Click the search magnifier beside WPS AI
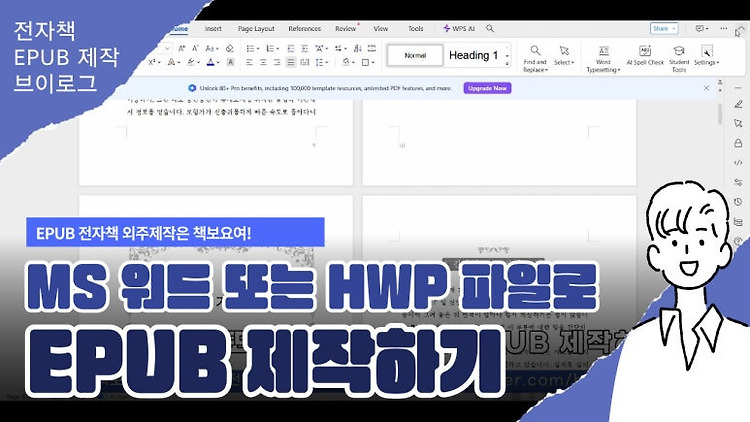The width and height of the screenshot is (750, 422). click(490, 29)
